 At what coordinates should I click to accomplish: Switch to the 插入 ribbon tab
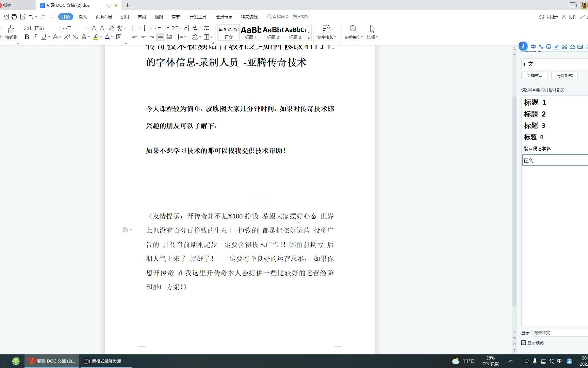(x=82, y=16)
